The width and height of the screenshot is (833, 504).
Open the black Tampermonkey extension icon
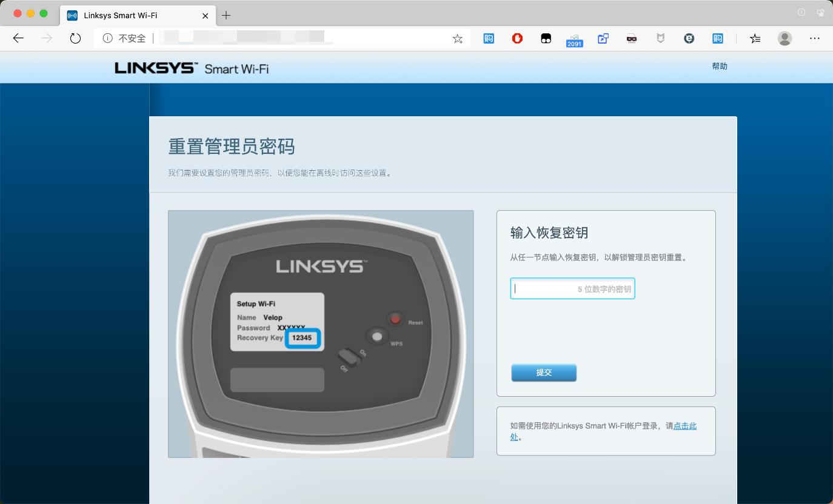[x=546, y=38]
